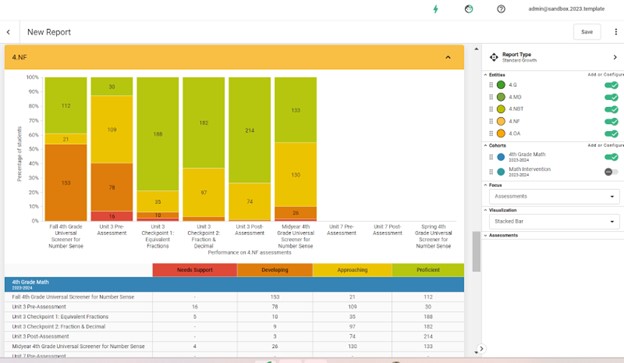Open the admin account email menu
The image size is (624, 363).
[566, 9]
